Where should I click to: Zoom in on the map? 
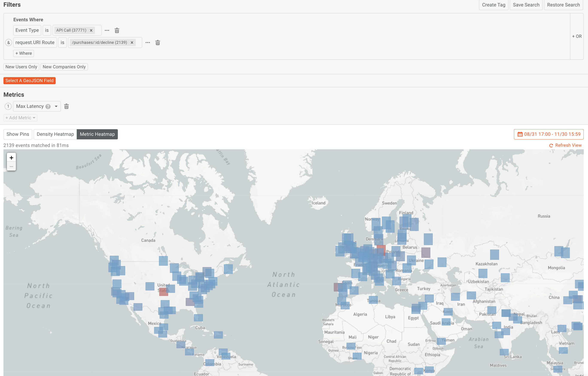(x=11, y=157)
